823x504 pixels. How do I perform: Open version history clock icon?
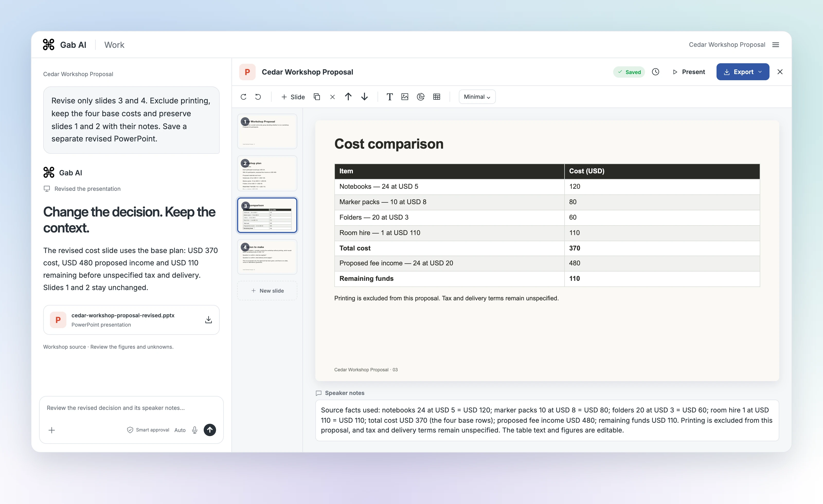tap(655, 72)
